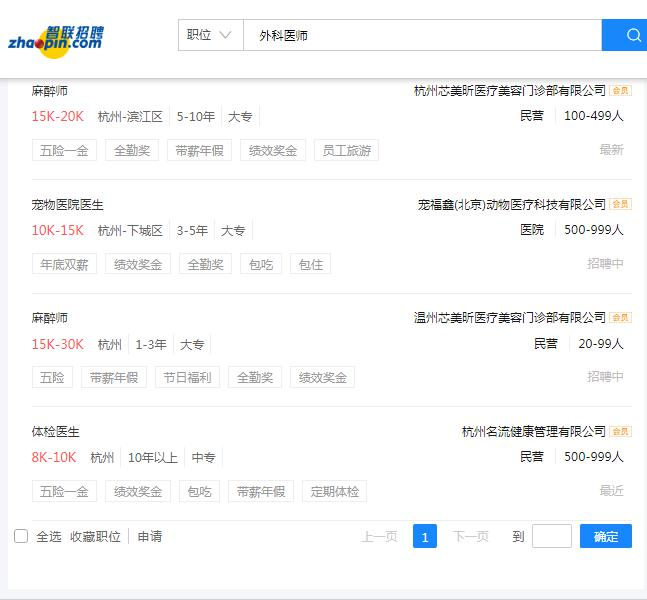Click the 会员 badge beside 杭州名流健康管理
The image size is (647, 600).
tap(621, 432)
